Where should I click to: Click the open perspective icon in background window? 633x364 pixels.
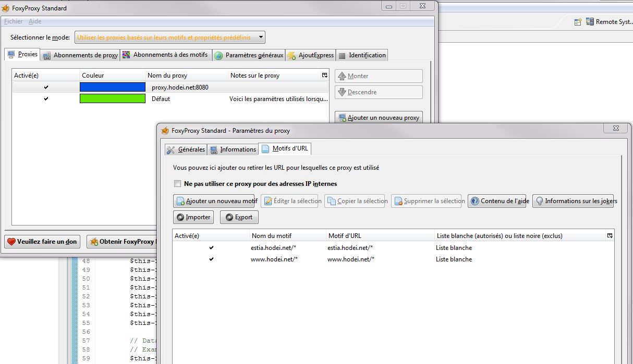[578, 22]
